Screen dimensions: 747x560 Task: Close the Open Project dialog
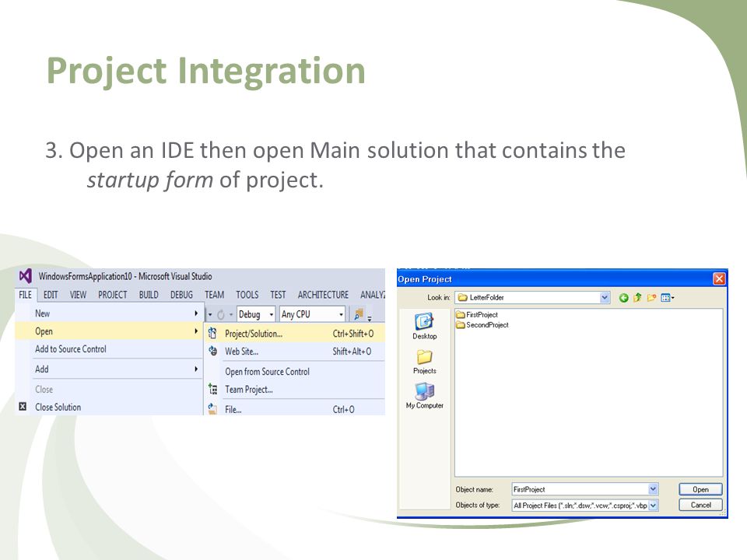pos(718,278)
